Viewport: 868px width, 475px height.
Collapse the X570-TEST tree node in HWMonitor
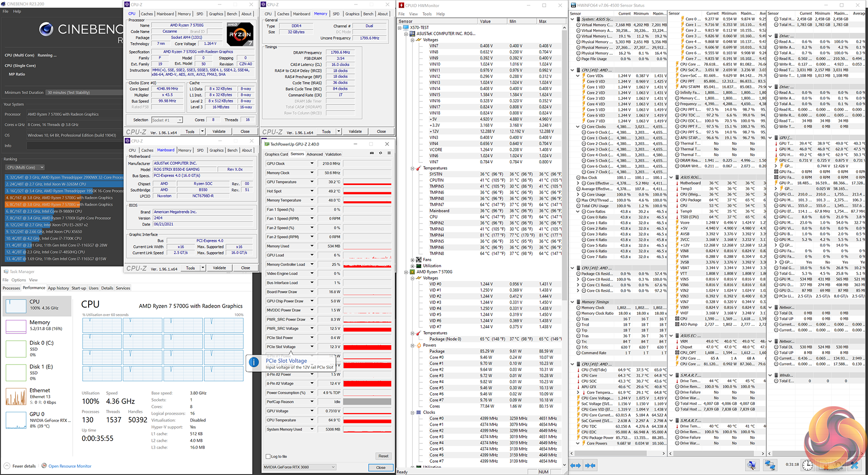click(400, 28)
